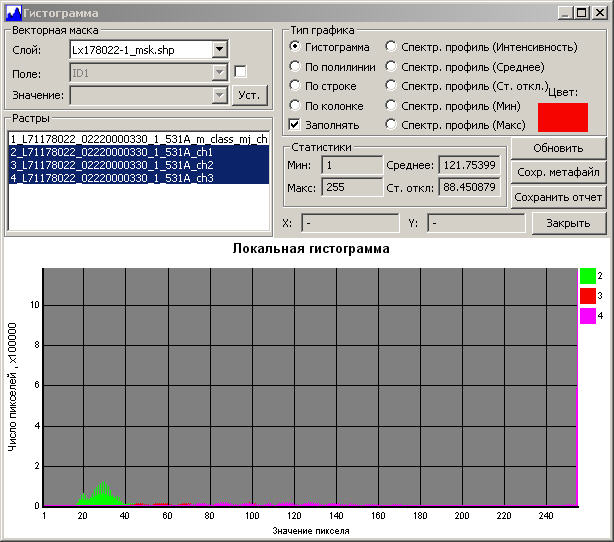Click the X coordinate field

point(350,223)
